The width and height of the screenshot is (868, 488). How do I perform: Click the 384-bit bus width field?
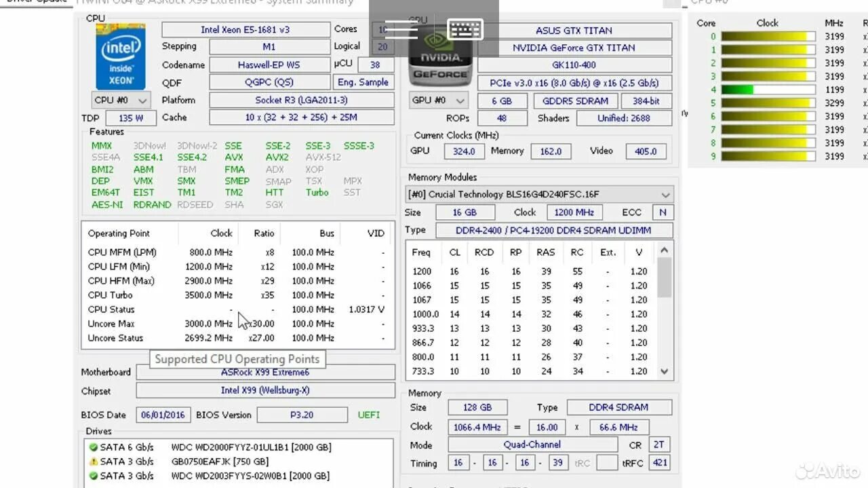click(647, 100)
